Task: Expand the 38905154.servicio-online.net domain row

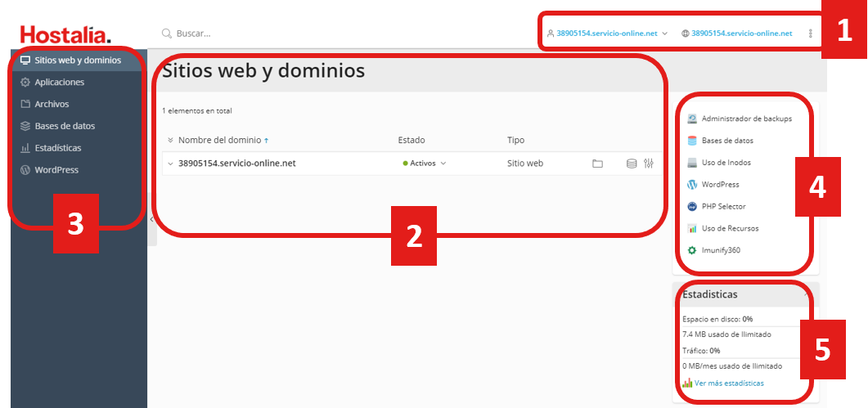Action: [x=170, y=164]
